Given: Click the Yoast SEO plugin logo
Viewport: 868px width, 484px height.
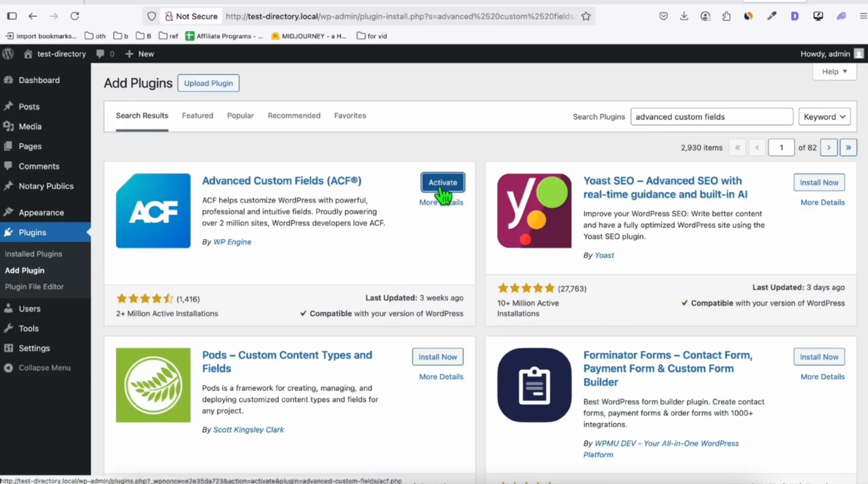Looking at the screenshot, I should click(x=534, y=211).
